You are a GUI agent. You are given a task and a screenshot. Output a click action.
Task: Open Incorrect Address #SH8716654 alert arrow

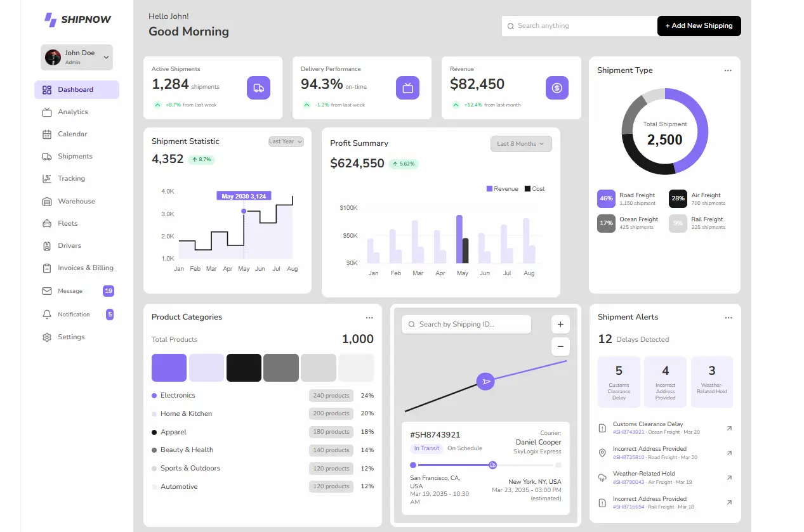point(729,502)
